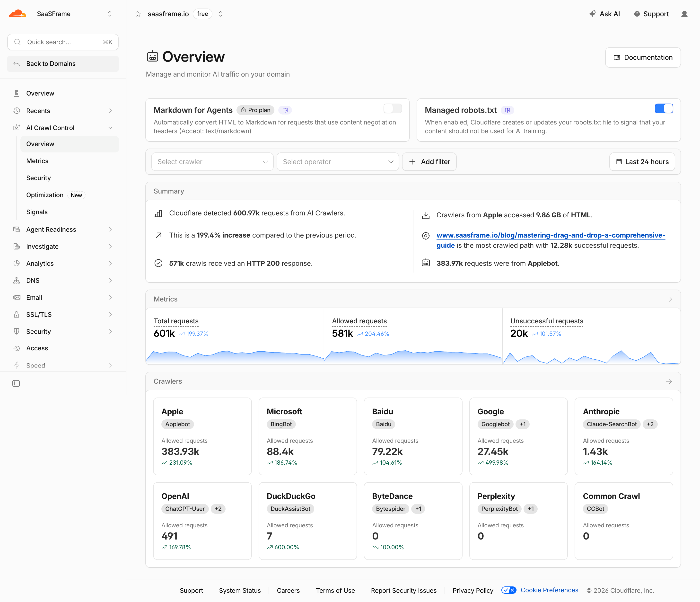Click the AI Crawl Control robot icon
This screenshot has height=602, width=700.
(17, 128)
